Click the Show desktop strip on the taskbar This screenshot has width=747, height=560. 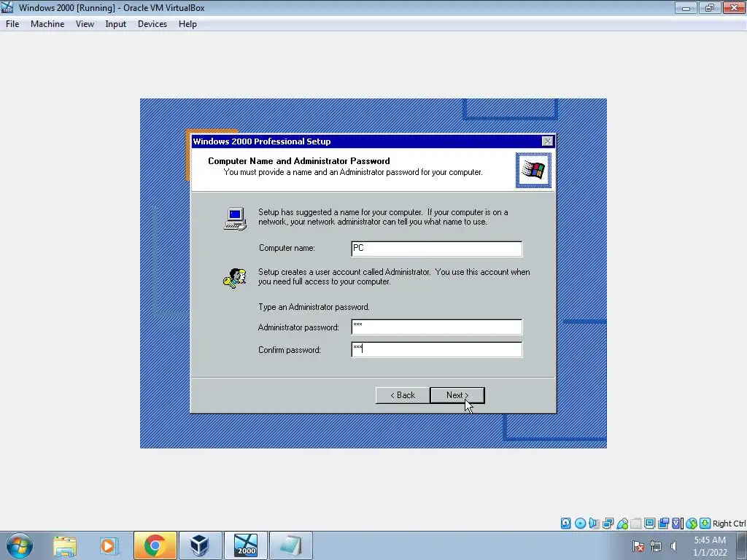743,545
